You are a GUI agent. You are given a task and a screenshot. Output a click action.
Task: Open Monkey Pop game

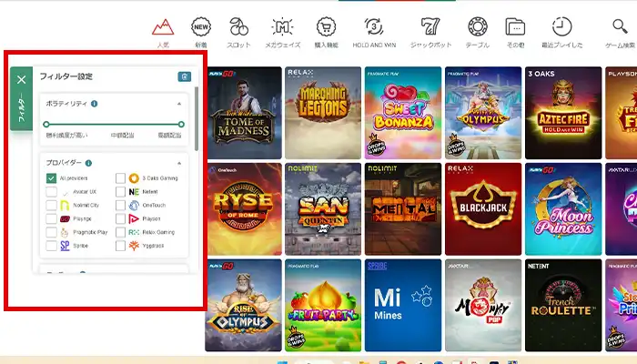pos(483,305)
